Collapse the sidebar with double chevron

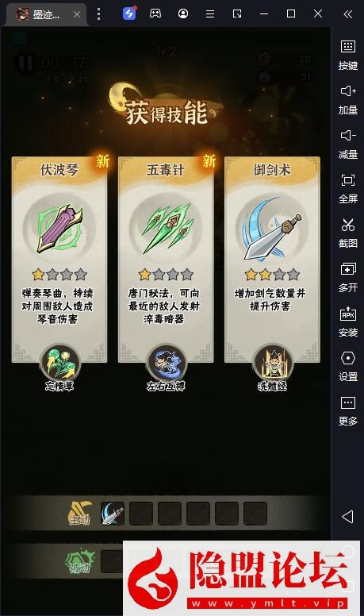[347, 14]
